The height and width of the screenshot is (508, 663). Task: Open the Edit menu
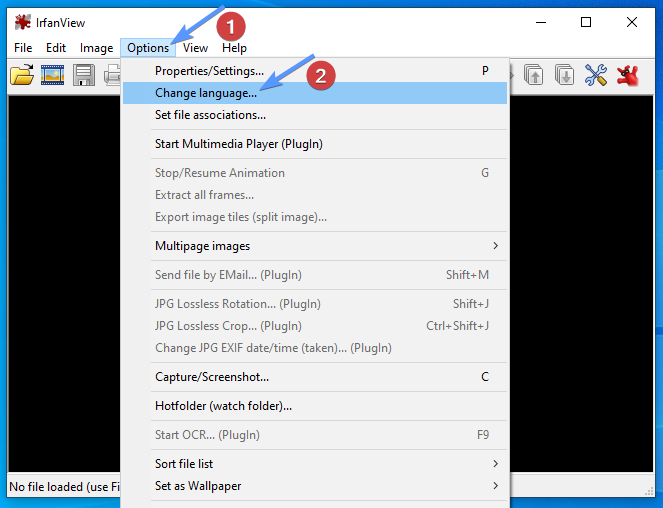(56, 48)
